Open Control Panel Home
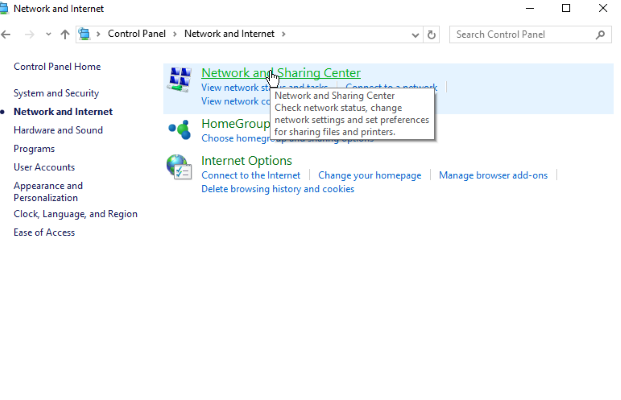This screenshot has width=621, height=400. (57, 67)
